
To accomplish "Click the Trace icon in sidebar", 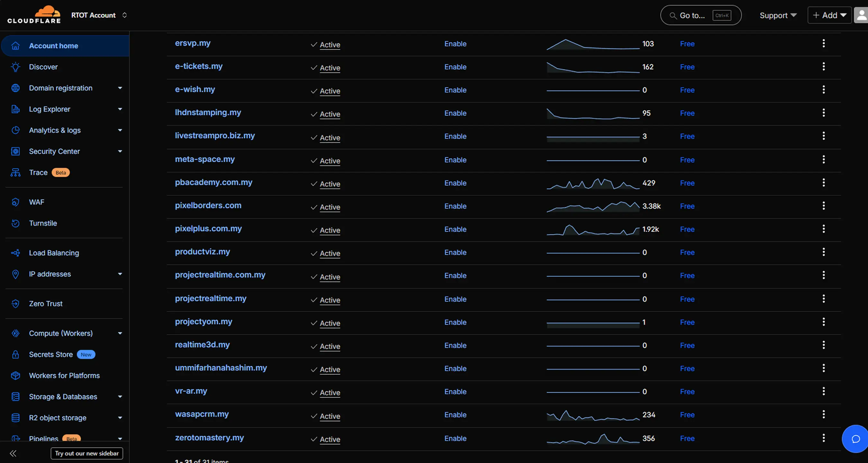I will (15, 173).
